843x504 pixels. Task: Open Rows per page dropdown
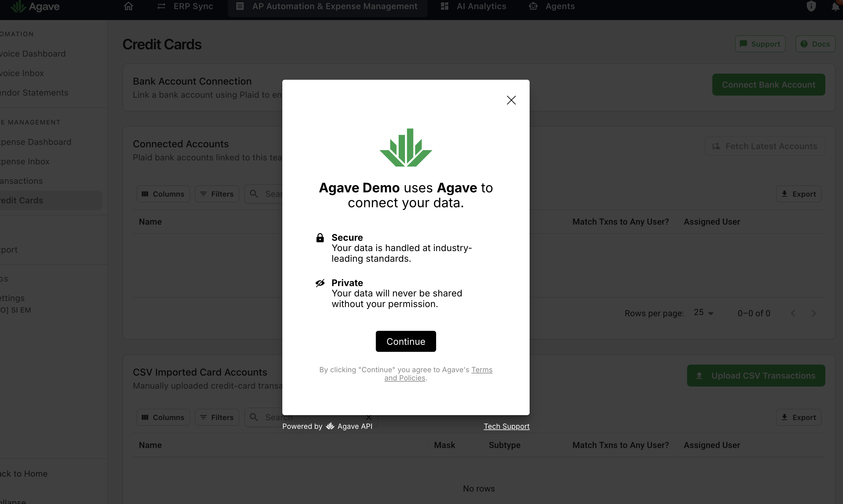703,313
